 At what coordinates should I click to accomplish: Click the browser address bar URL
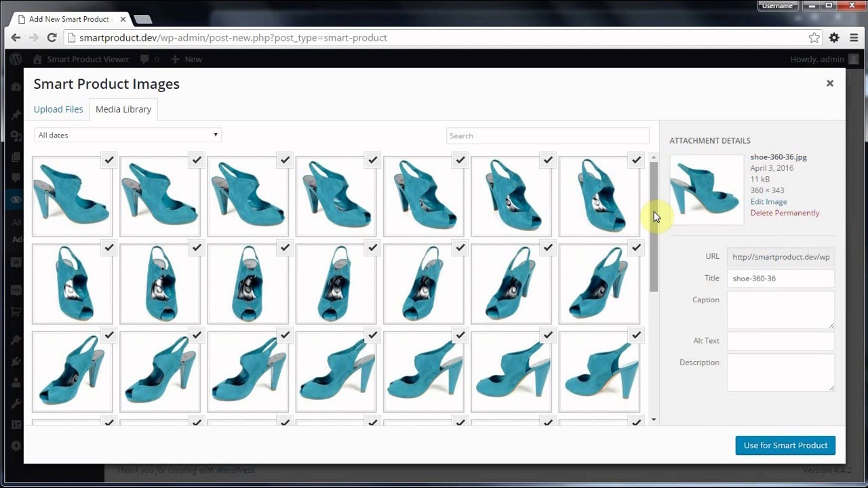click(x=233, y=38)
